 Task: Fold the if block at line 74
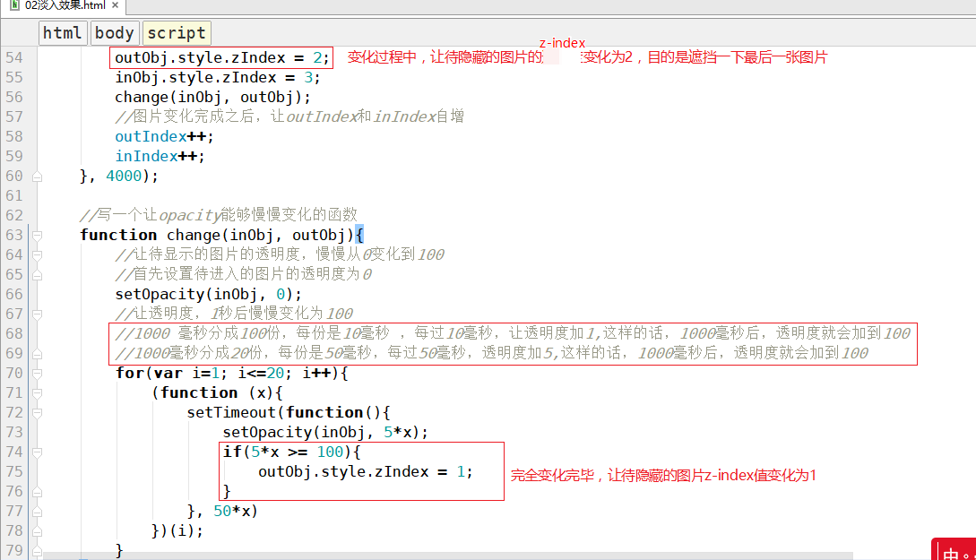[x=37, y=452]
